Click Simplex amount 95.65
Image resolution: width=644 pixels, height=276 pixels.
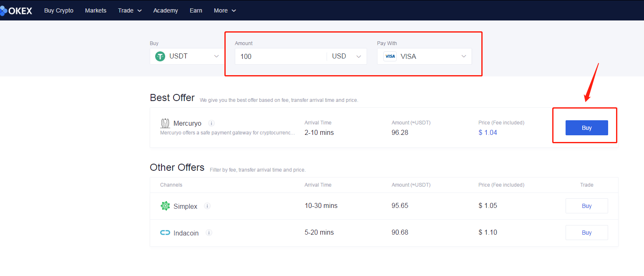[400, 205]
